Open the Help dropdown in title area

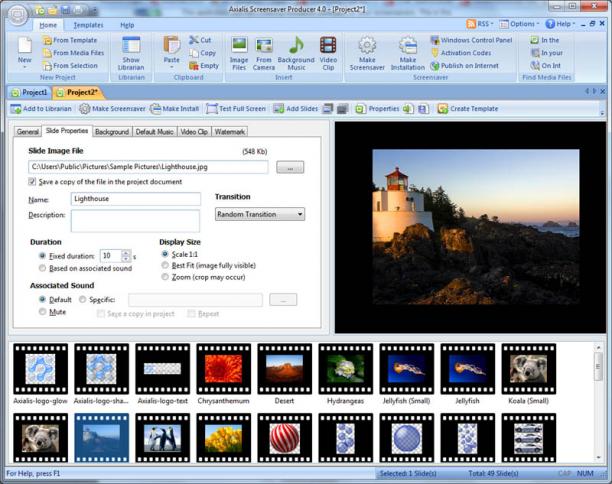point(560,24)
